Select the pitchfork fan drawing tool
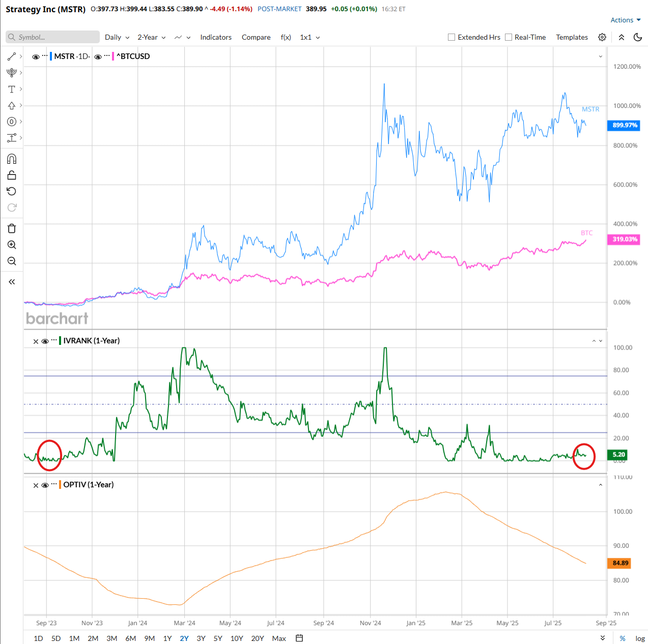The height and width of the screenshot is (644, 648). coord(12,73)
